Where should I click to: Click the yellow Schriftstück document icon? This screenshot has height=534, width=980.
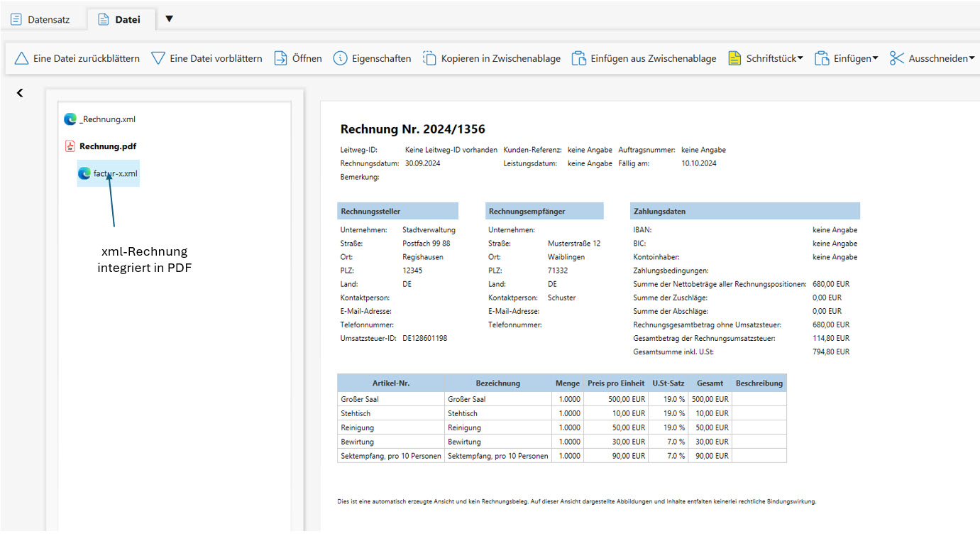point(734,58)
